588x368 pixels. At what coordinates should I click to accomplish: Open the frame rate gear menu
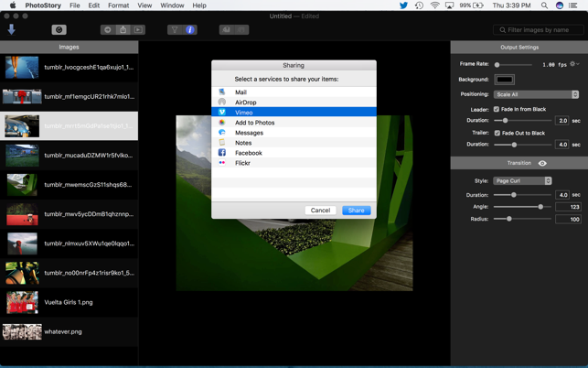click(574, 64)
